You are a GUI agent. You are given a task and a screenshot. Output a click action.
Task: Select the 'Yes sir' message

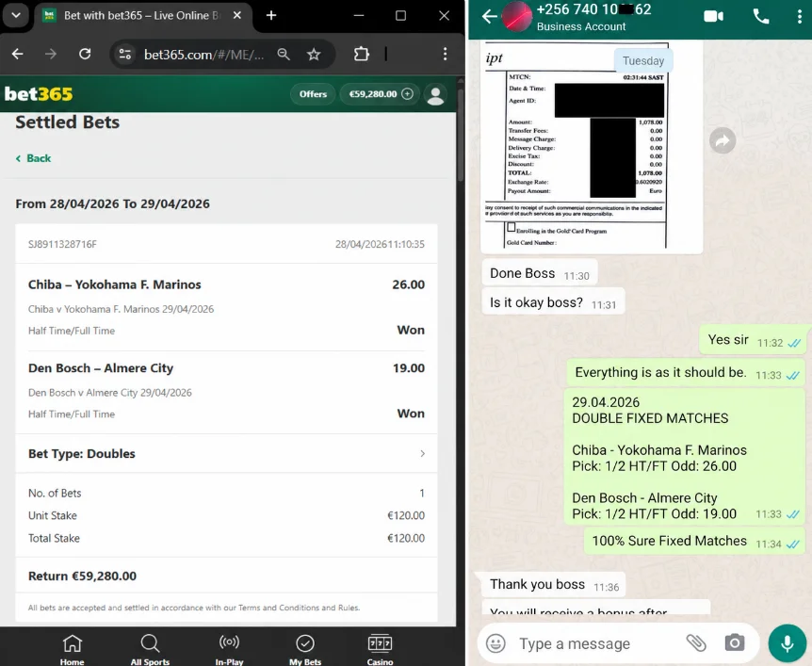(x=754, y=340)
